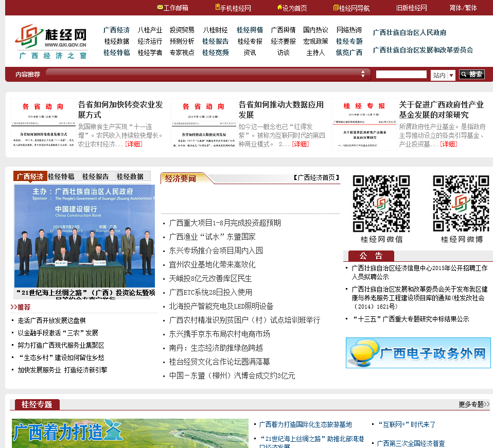Open thumbnail for 各省如何推动大数据应用发展
Viewport: 493px width, 448px height.
[204, 124]
